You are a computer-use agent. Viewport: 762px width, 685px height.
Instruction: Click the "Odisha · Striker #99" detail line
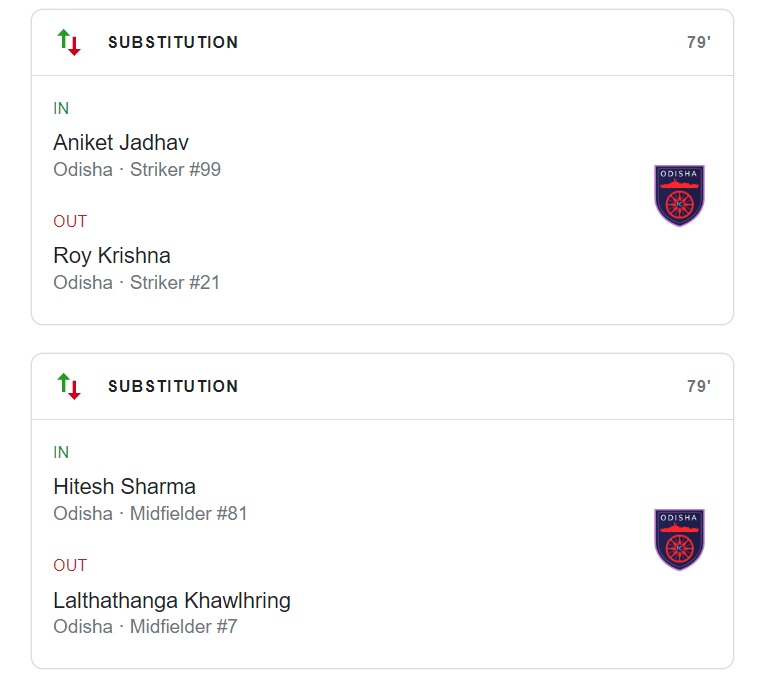coord(137,170)
